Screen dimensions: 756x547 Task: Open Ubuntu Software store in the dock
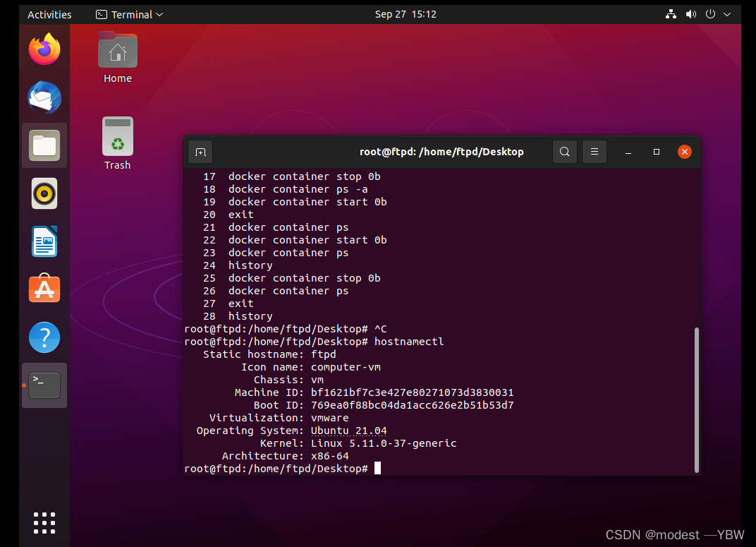tap(44, 289)
